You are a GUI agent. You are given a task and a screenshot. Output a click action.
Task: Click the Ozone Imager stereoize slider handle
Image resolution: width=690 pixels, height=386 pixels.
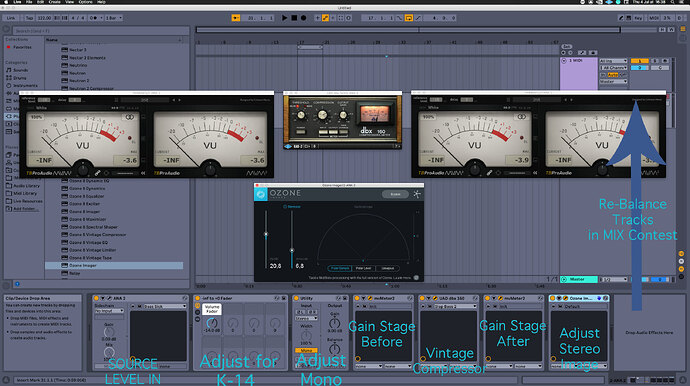tap(292, 250)
